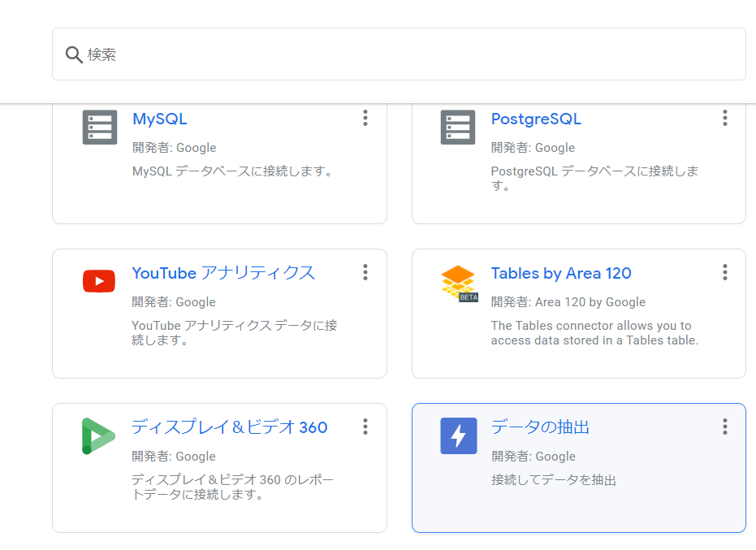Click '開発者: Area 120 by Google' text

(x=568, y=302)
